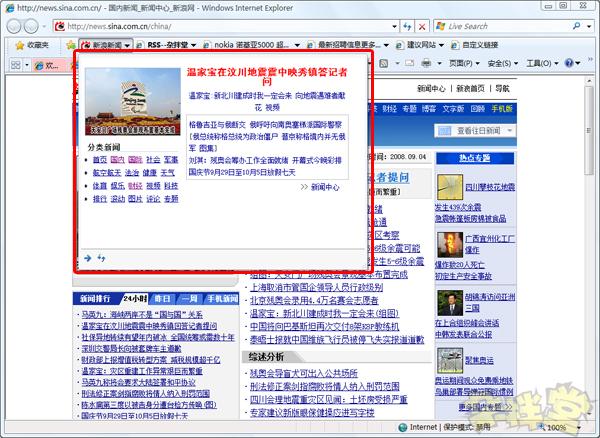
Task: Open the recent pages dropdown beside Forward
Action: [x=44, y=26]
